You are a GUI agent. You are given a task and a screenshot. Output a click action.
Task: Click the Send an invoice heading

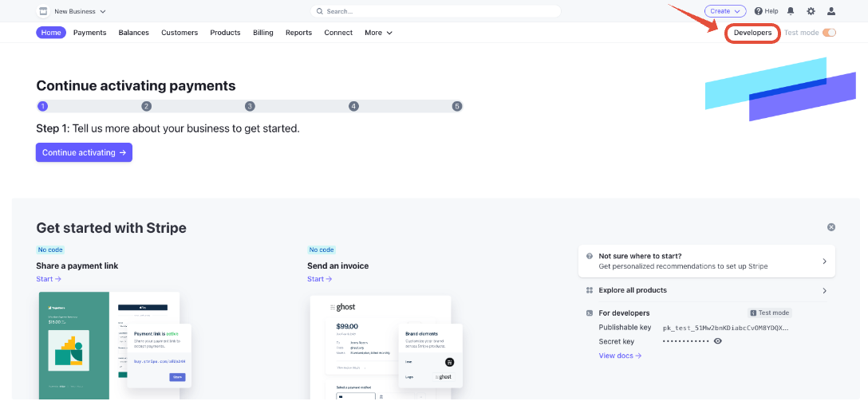click(x=337, y=265)
